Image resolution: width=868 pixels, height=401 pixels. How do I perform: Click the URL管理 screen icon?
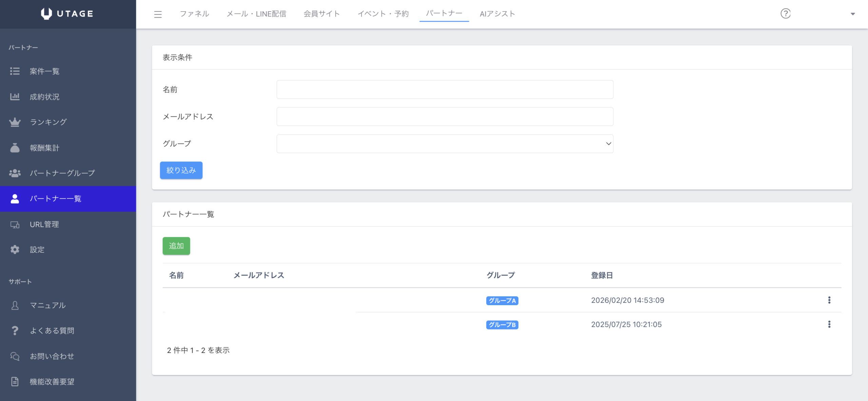pyautogui.click(x=15, y=225)
